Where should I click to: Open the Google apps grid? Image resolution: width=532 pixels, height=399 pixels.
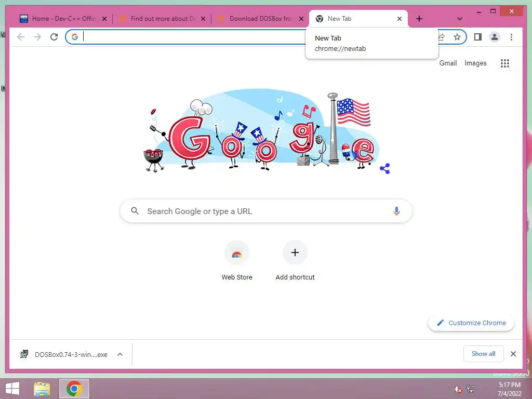pyautogui.click(x=505, y=63)
